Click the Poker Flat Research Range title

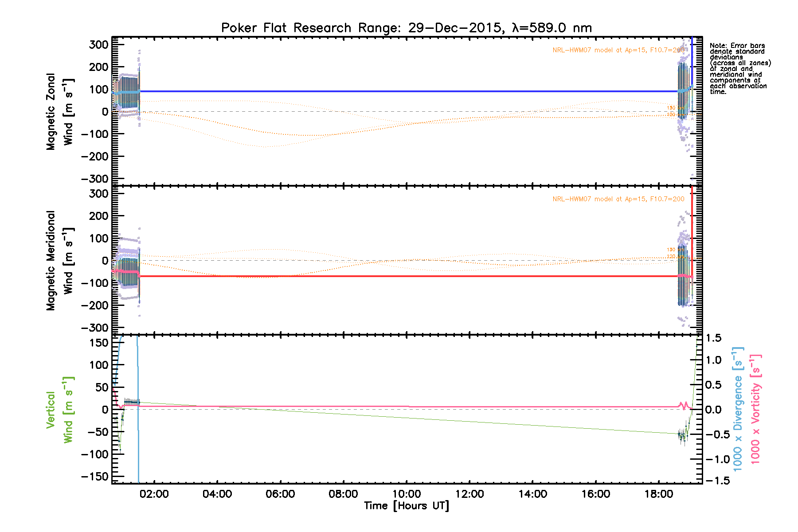(x=406, y=28)
